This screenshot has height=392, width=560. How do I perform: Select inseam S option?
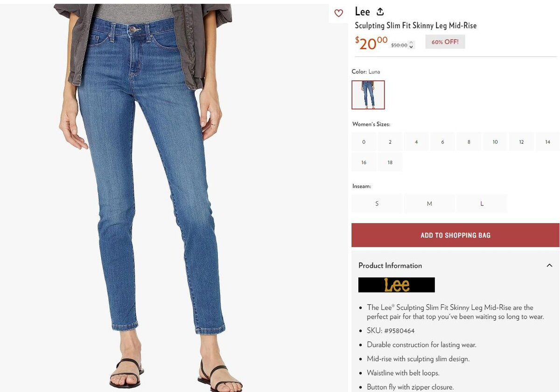(377, 203)
